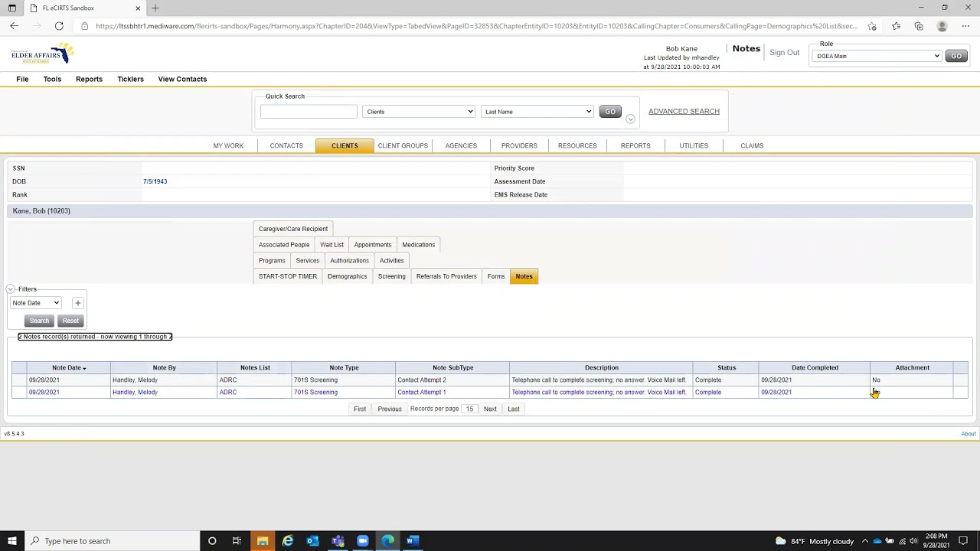Open the Role dropdown DOEA Main
This screenshot has height=551, width=980.
(877, 56)
